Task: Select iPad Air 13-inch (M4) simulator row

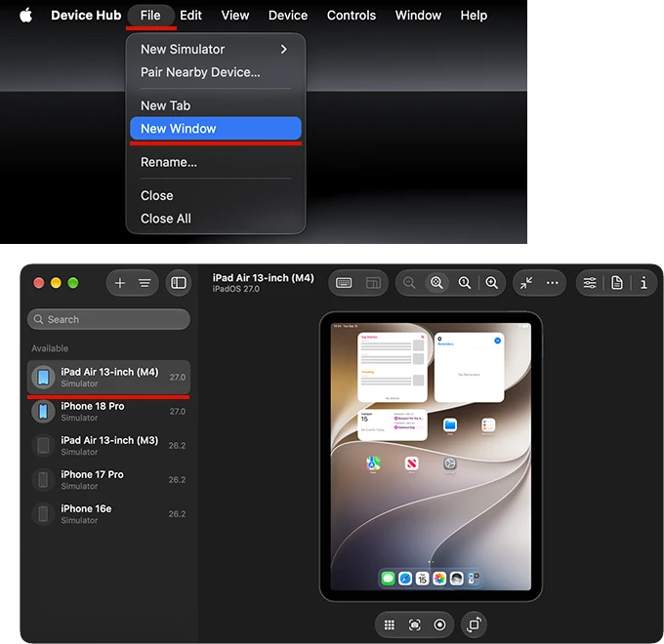Action: click(x=108, y=377)
